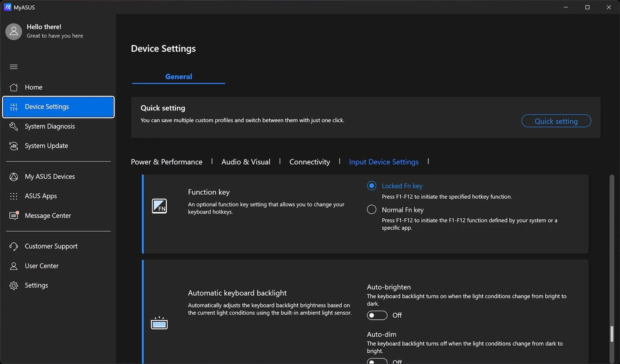The image size is (620, 364).
Task: Toggle the Auto-brighten switch
Action: pos(377,315)
